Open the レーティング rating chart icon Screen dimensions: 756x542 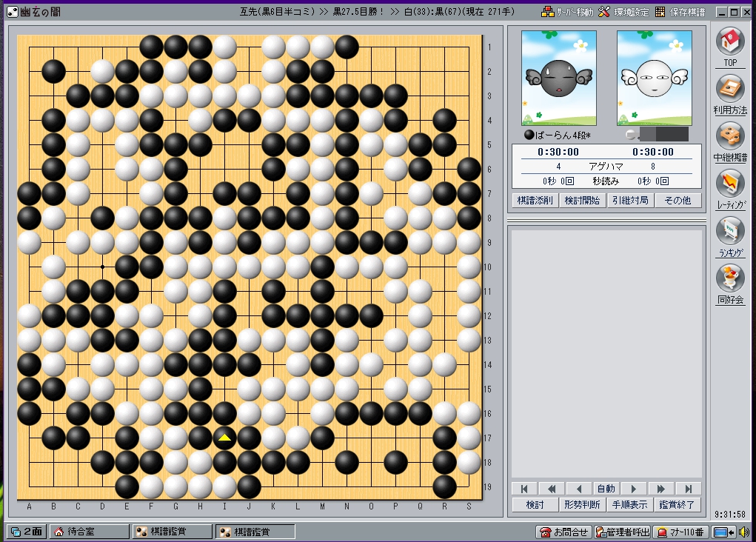(730, 184)
